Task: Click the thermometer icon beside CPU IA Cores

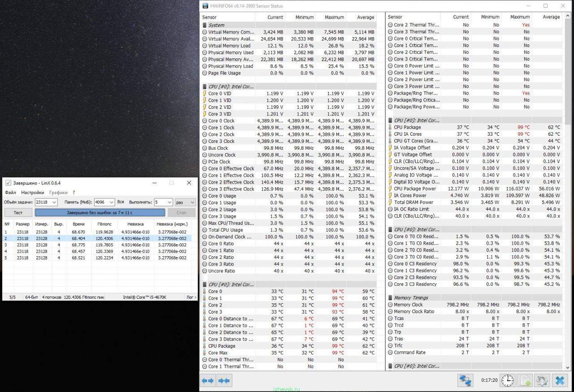Action: pyautogui.click(x=390, y=134)
